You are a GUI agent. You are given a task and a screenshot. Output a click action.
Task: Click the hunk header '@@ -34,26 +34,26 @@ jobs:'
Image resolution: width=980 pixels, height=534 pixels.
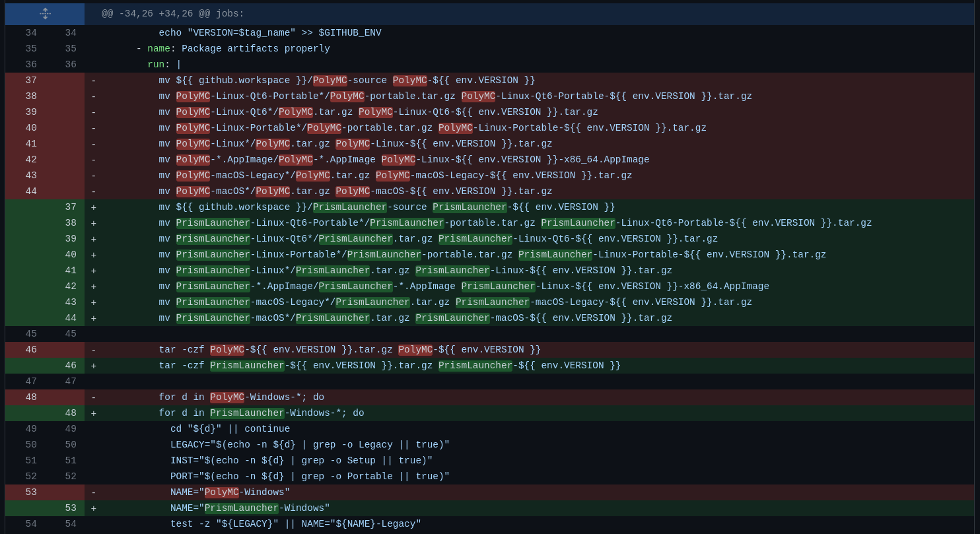[x=173, y=14]
